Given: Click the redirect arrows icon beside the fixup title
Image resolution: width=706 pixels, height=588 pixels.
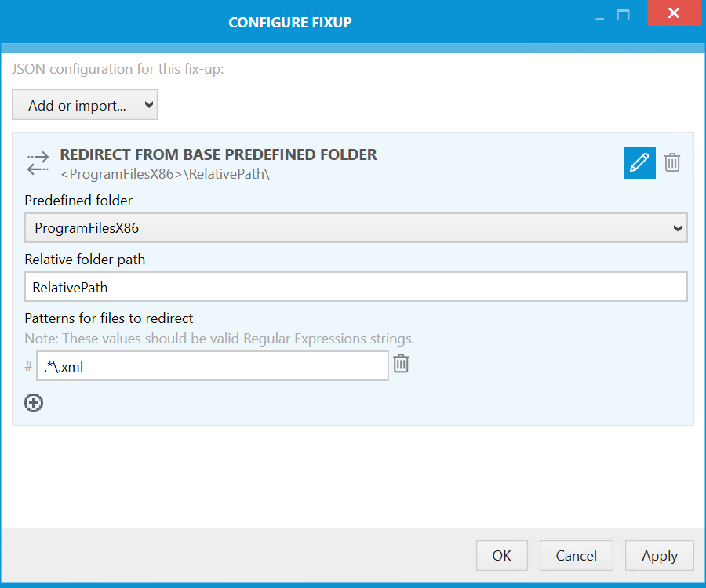Looking at the screenshot, I should [37, 162].
